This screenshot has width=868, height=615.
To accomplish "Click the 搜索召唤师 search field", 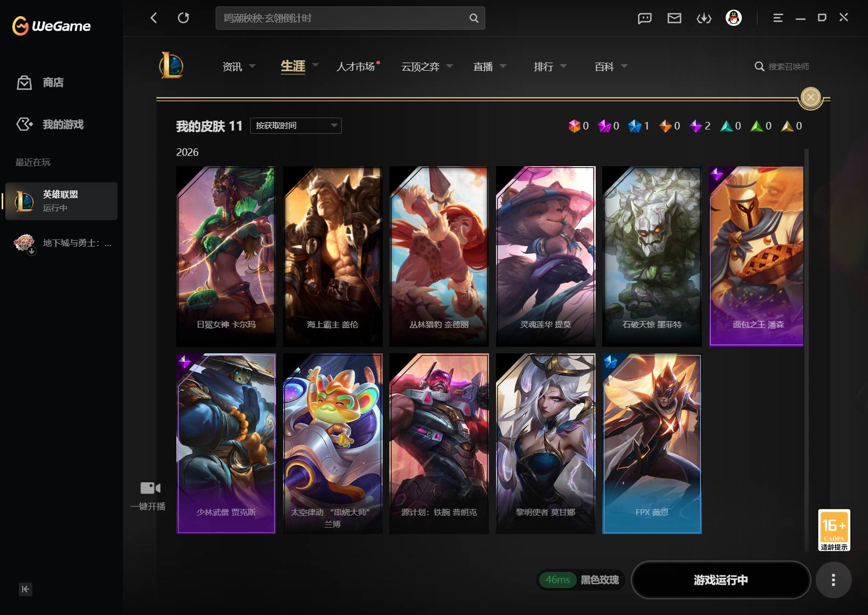I will 782,66.
